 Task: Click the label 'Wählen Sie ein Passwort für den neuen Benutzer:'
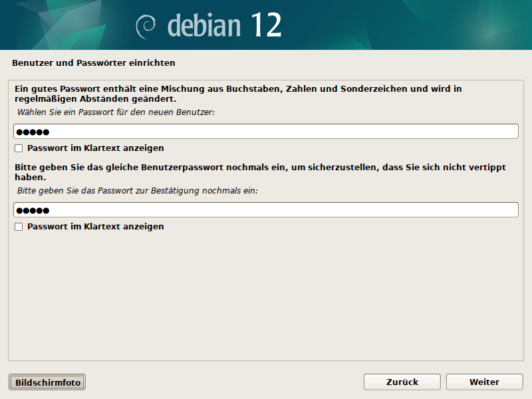tap(116, 112)
